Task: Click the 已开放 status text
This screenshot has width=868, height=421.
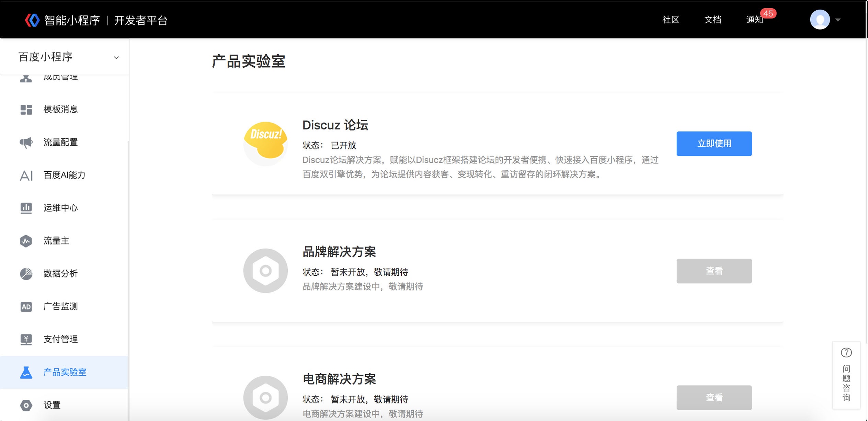Action: pos(343,145)
